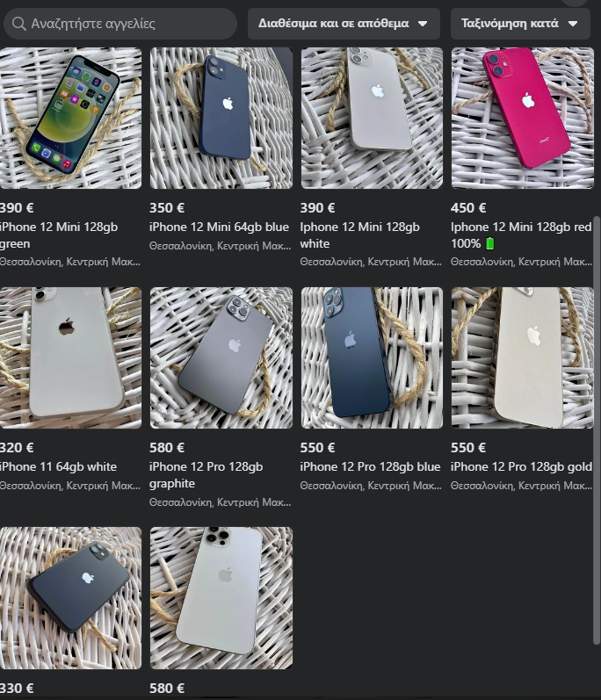Open the black iPhone listing photo priced 330 €

click(x=70, y=598)
